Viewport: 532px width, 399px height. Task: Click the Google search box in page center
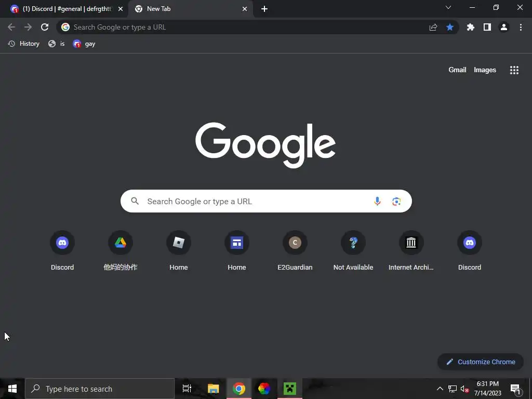[266, 201]
